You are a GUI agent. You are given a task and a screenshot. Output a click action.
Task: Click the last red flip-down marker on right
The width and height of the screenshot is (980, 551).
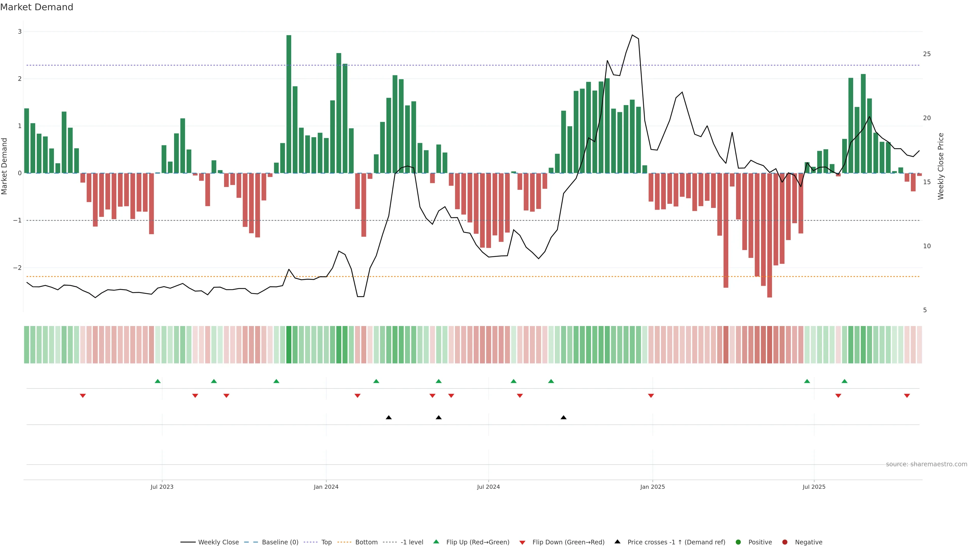[x=907, y=396]
